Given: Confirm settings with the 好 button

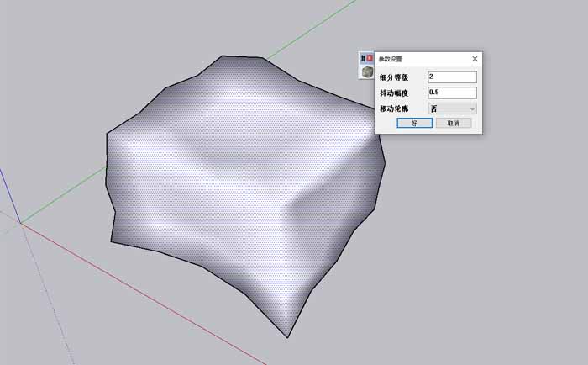Looking at the screenshot, I should pos(414,123).
